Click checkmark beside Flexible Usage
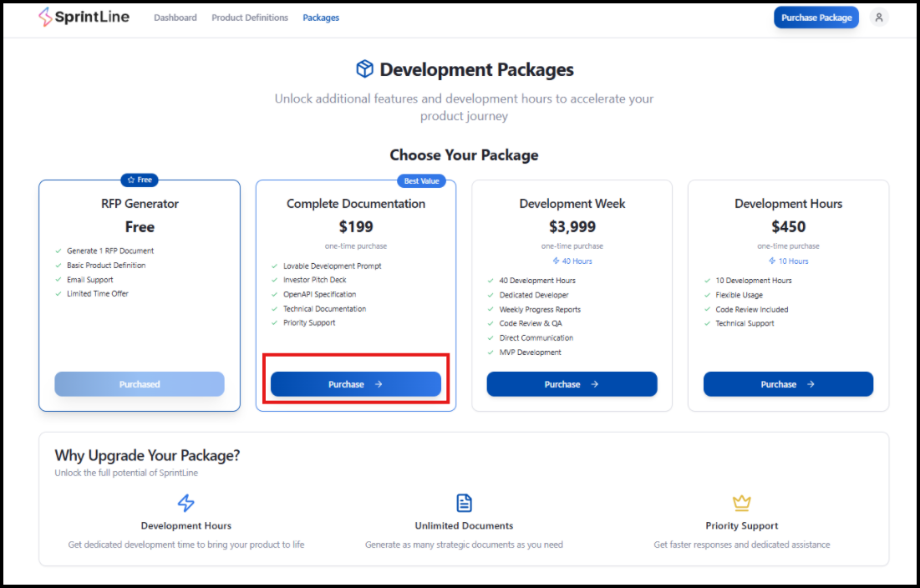Screen dimensions: 920x588 707,296
